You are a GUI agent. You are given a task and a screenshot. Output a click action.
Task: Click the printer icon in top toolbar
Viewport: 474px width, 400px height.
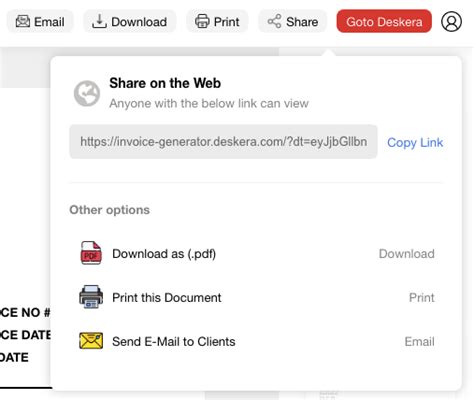point(202,22)
